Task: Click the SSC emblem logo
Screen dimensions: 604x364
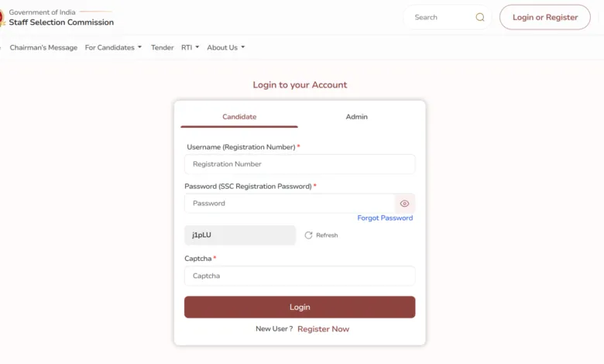Action: tap(2, 17)
